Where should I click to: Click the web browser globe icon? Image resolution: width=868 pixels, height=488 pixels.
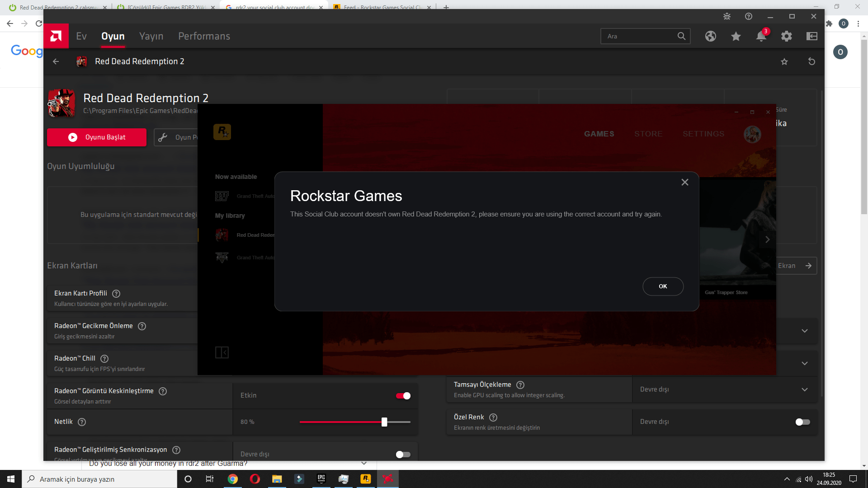pyautogui.click(x=711, y=36)
